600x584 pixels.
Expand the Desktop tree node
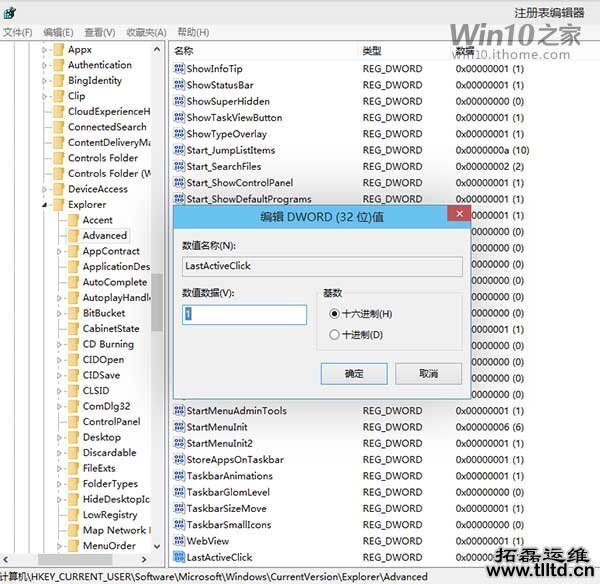point(59,437)
